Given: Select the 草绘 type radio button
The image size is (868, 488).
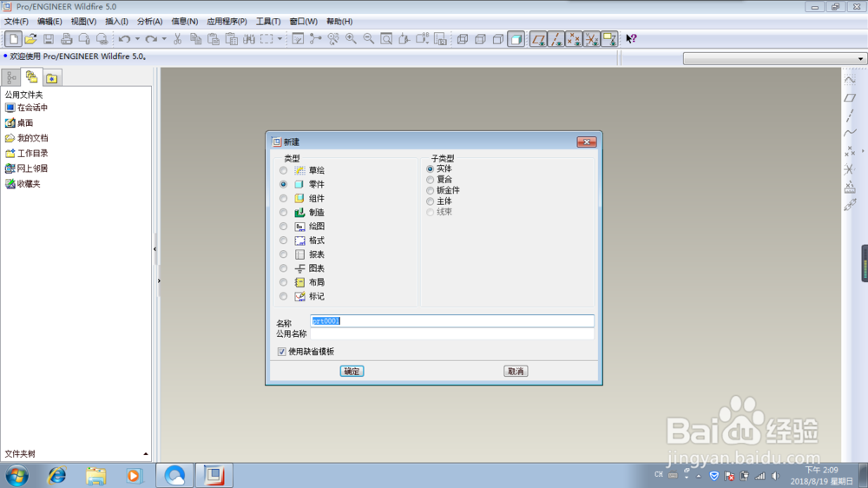Looking at the screenshot, I should pyautogui.click(x=284, y=170).
